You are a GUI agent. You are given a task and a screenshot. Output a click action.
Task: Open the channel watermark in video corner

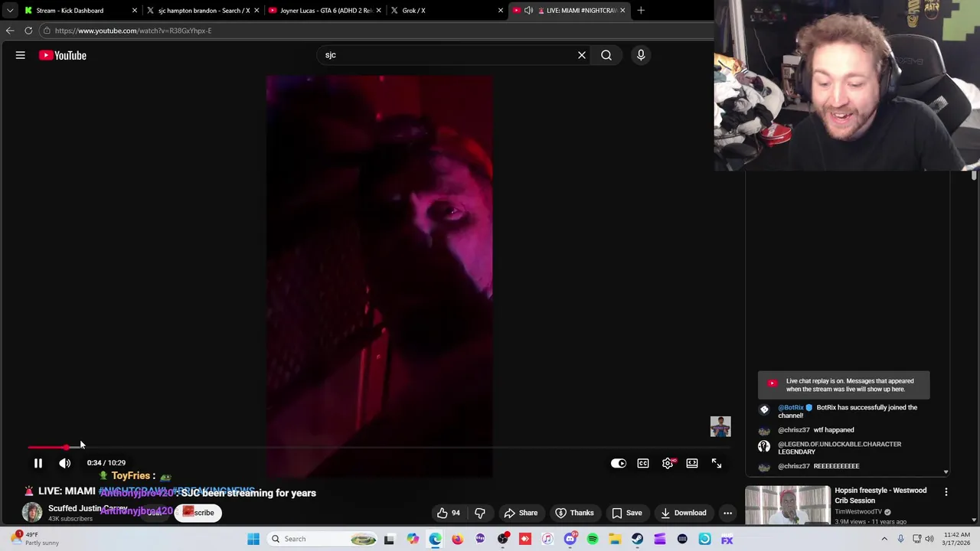(720, 426)
